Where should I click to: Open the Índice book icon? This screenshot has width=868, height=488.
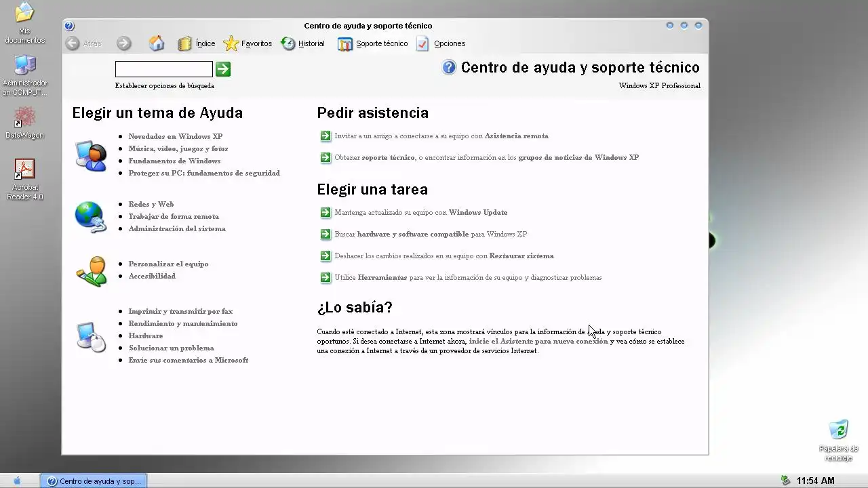click(x=184, y=43)
